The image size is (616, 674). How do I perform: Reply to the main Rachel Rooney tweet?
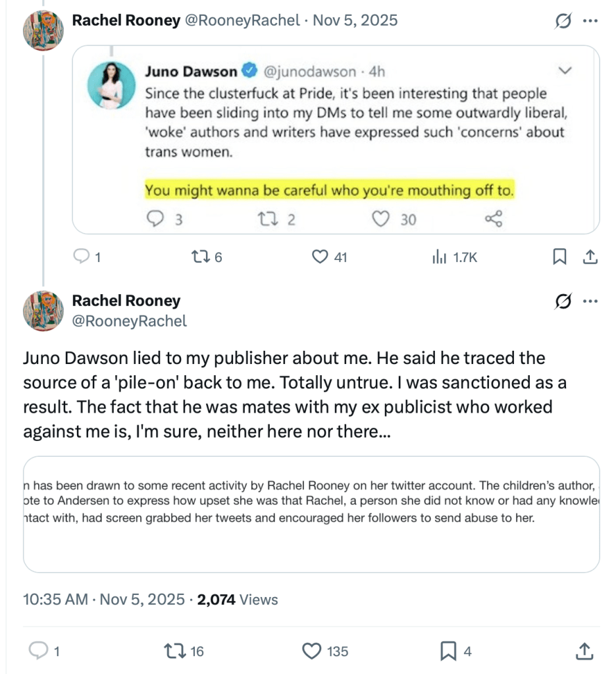40,651
